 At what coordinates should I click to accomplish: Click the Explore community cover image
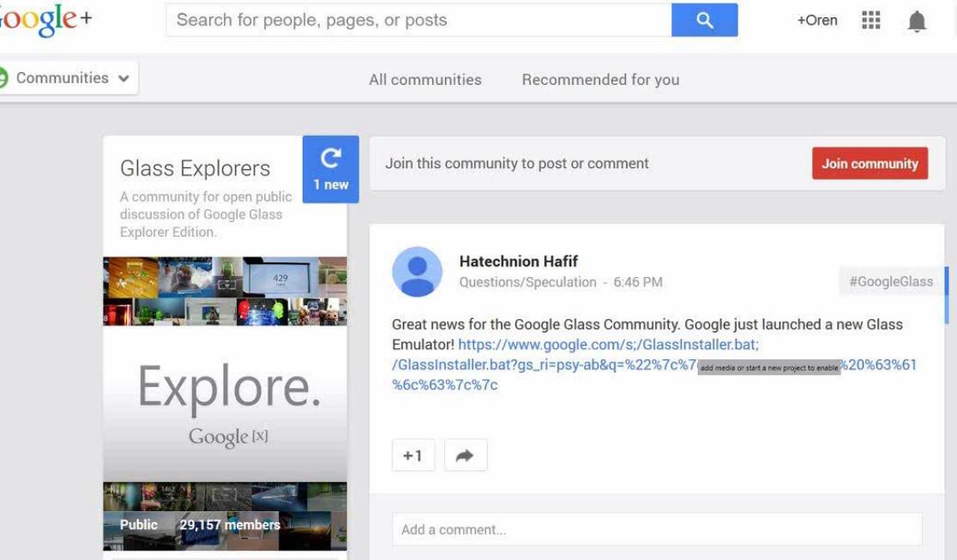pos(226,404)
